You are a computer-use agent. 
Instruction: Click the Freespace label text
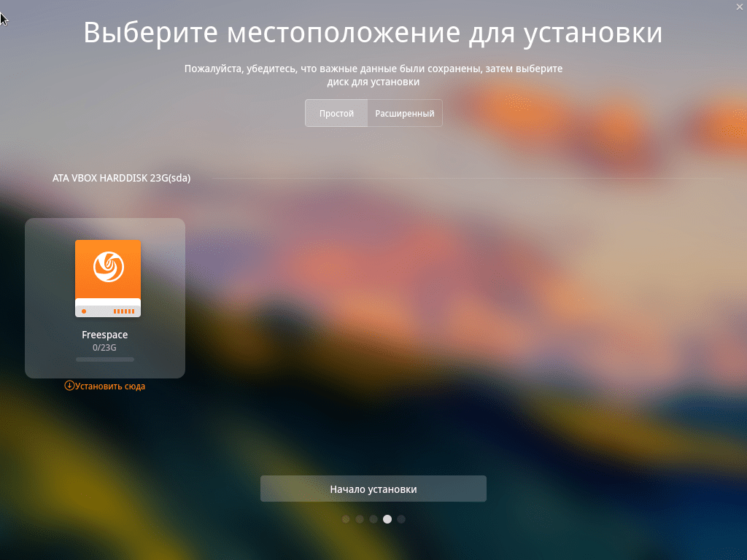coord(105,335)
